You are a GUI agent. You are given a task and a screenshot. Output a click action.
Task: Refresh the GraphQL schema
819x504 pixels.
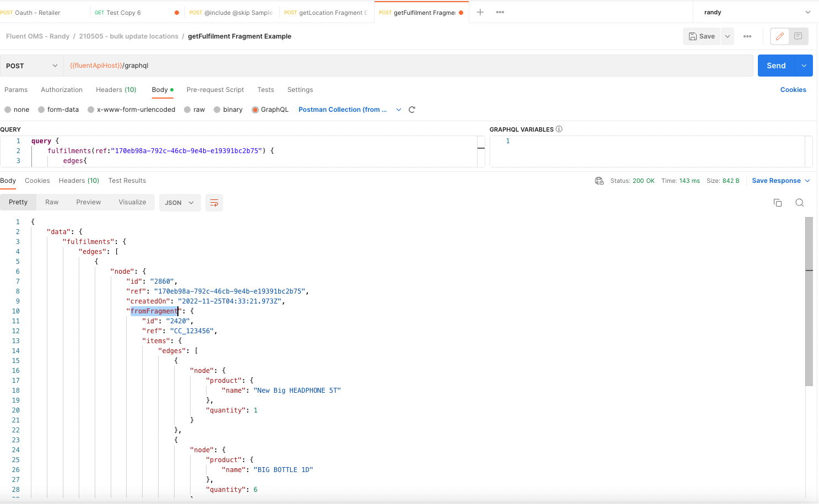click(412, 110)
